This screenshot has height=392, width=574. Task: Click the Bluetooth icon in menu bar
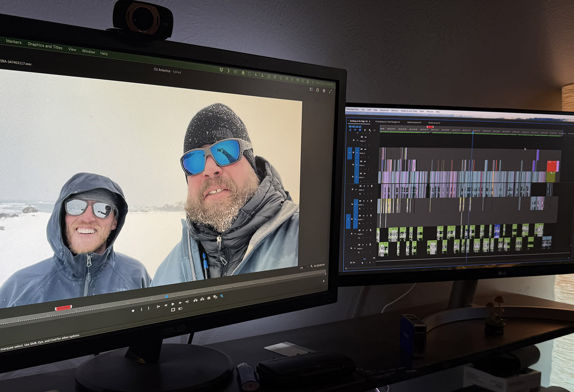coord(292,79)
